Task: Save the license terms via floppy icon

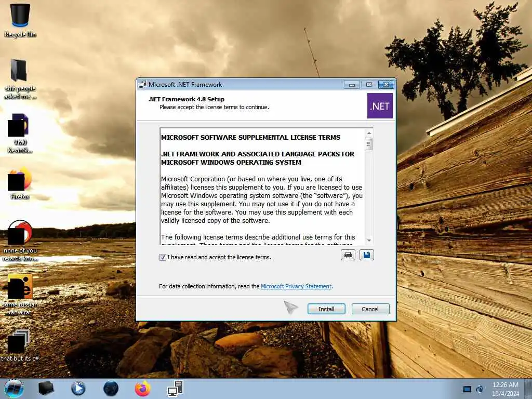Action: tap(366, 255)
